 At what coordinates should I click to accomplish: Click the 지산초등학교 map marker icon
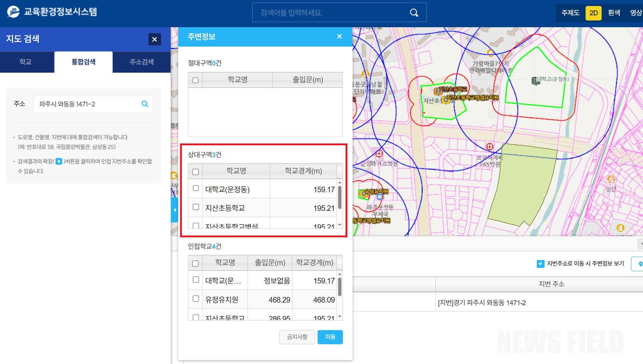coord(438,91)
